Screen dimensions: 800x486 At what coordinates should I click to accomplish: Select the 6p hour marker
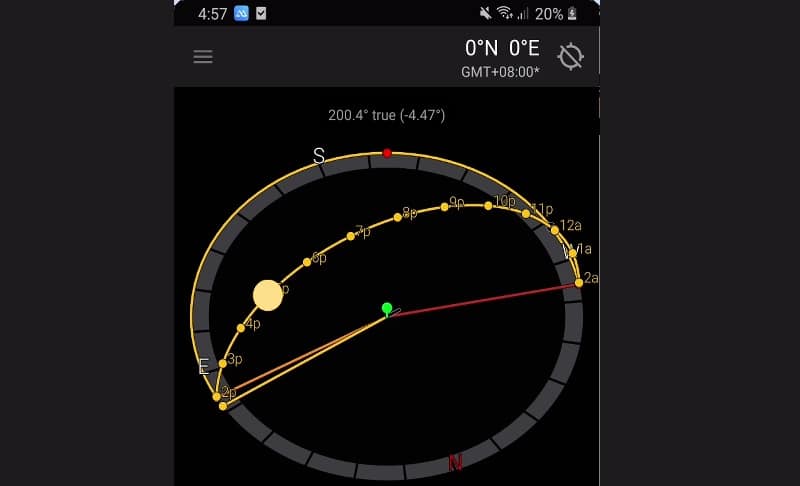click(x=307, y=262)
